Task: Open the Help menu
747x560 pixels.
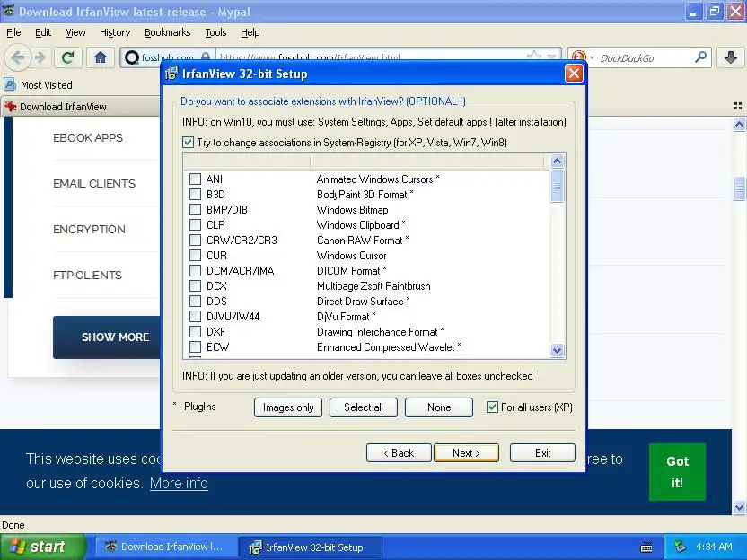Action: point(250,32)
